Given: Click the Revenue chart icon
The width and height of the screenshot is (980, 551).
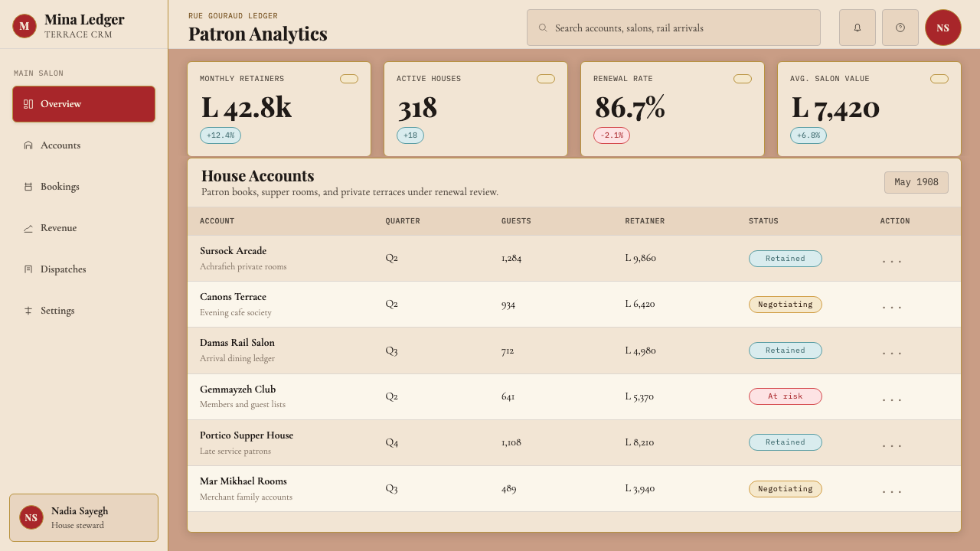Looking at the screenshot, I should click(x=28, y=228).
